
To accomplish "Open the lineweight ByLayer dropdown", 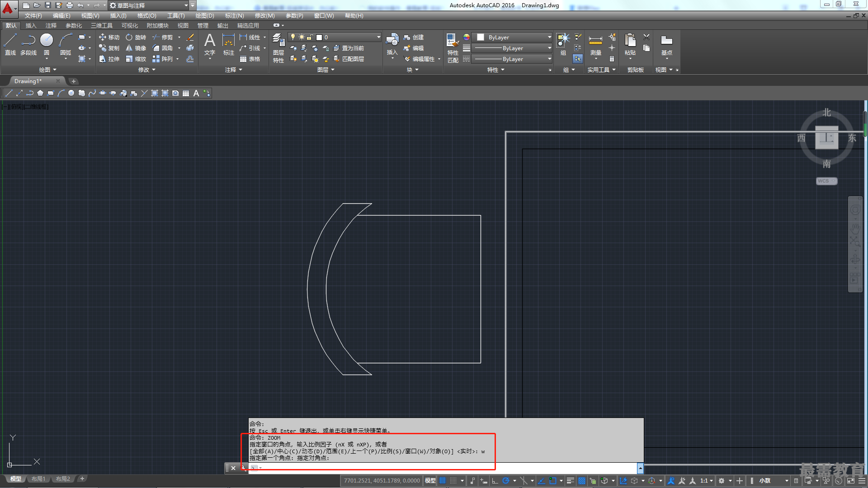I will click(513, 48).
